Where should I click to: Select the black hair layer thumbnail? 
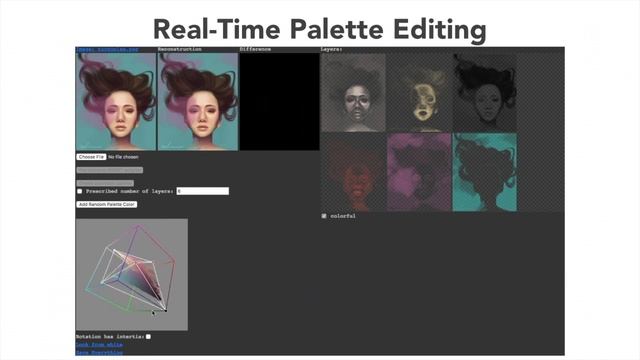coord(485,93)
